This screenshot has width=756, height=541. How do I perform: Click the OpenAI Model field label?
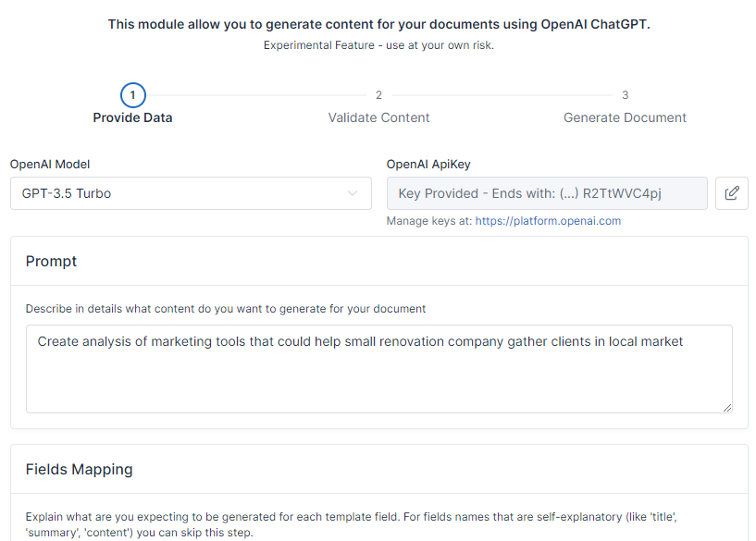(x=50, y=165)
